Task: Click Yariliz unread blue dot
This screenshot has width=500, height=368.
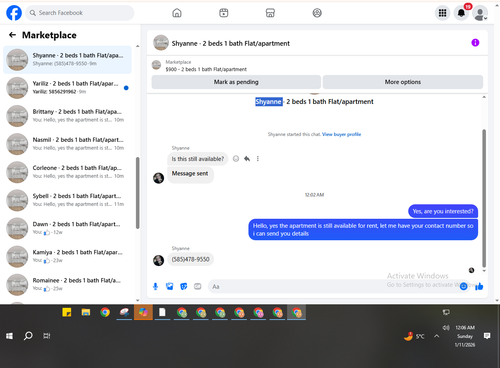Action: click(x=126, y=88)
